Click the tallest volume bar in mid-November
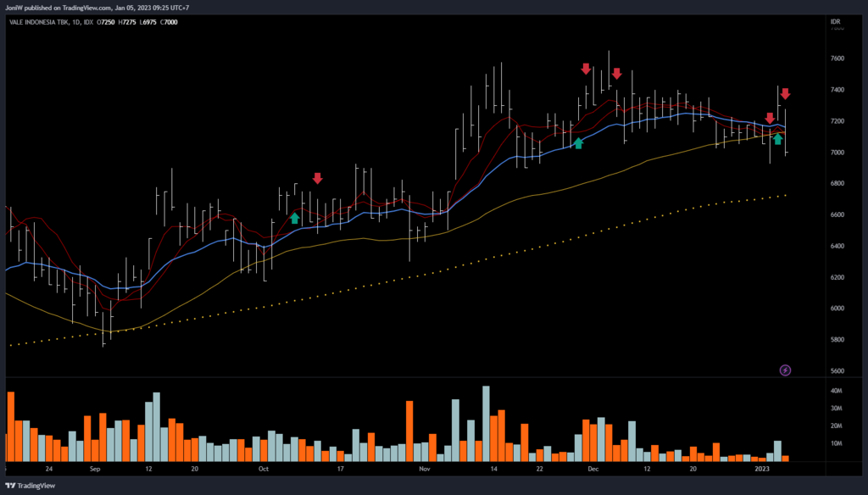This screenshot has height=495, width=868. coord(486,423)
